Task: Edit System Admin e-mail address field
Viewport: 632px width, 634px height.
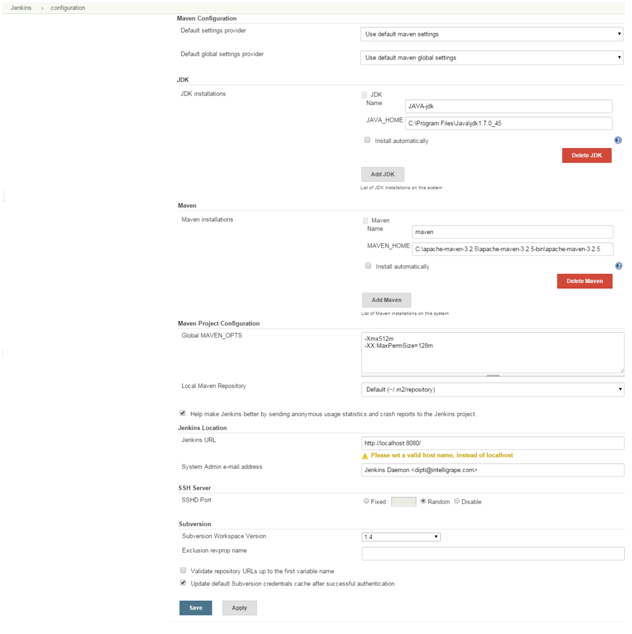Action: 492,470
